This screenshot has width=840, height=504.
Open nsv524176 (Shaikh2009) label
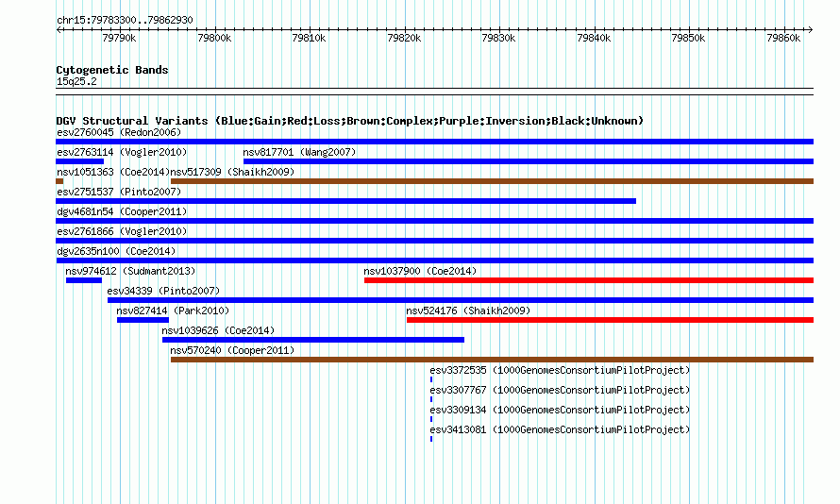click(x=468, y=311)
